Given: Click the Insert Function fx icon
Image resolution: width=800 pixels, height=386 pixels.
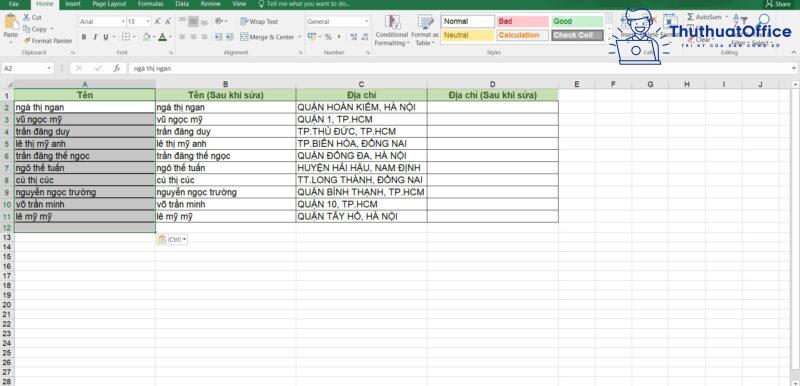Looking at the screenshot, I should [117, 68].
